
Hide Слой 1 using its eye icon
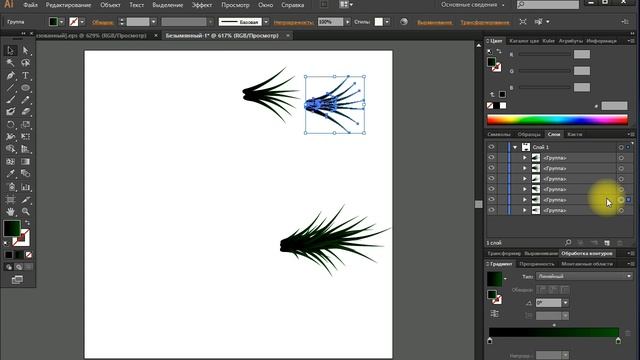491,147
